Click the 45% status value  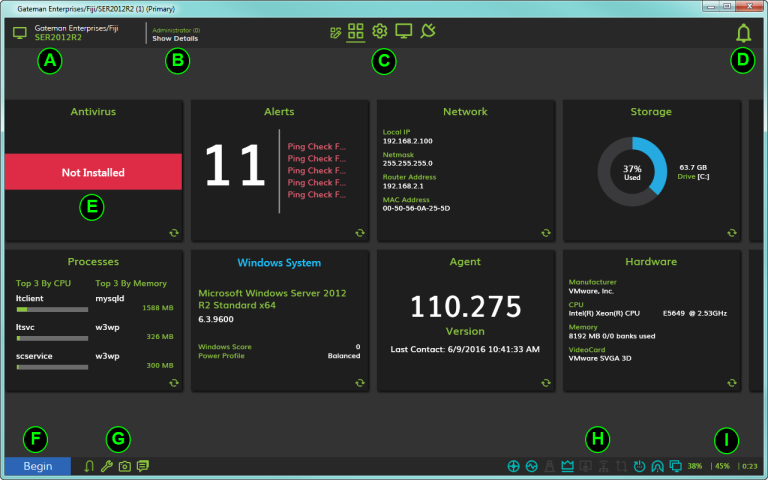coord(722,466)
